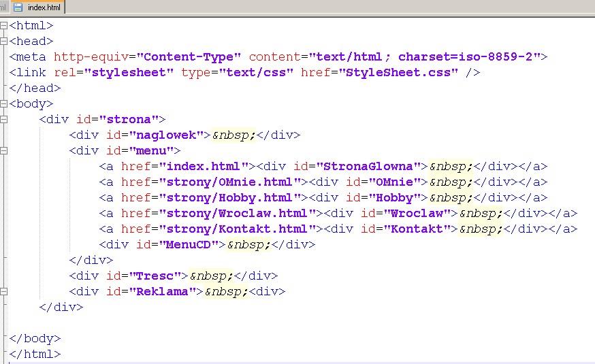Click the "StronaGlowna" id value
The width and height of the screenshot is (595, 364).
click(368, 167)
